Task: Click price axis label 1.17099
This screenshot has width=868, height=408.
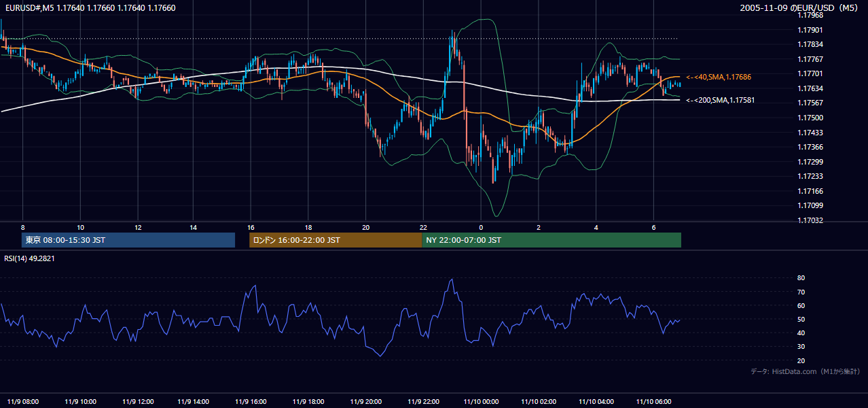Action: [x=810, y=205]
